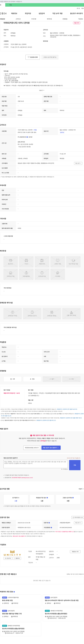The image size is (84, 644).
Task: Click info icon beside 취업알선기관 알선
Action: point(47,498)
